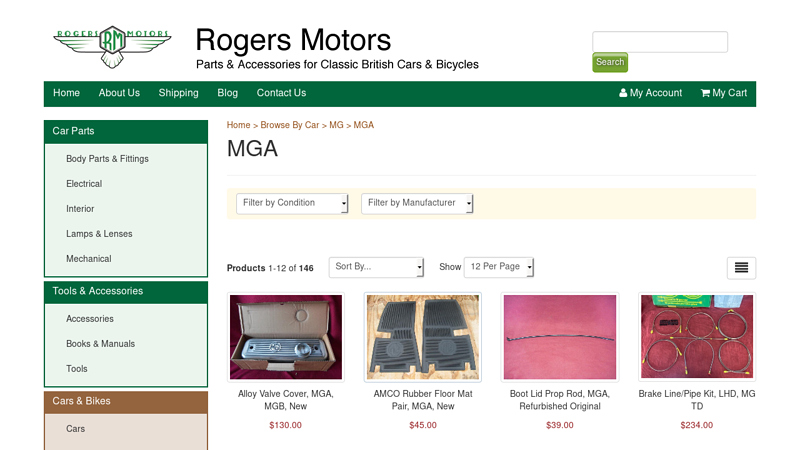
Task: Open Filter by Condition dropdown
Action: pyautogui.click(x=292, y=203)
